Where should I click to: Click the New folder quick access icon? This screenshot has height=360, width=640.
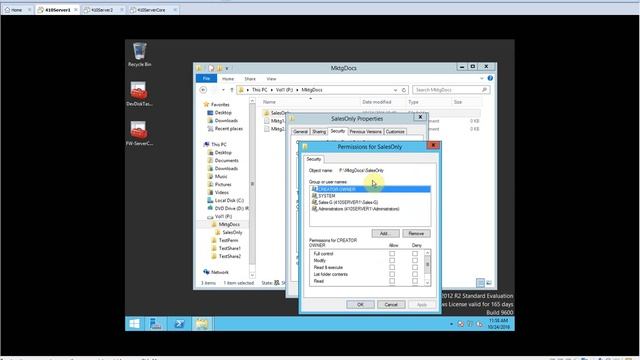(x=220, y=68)
